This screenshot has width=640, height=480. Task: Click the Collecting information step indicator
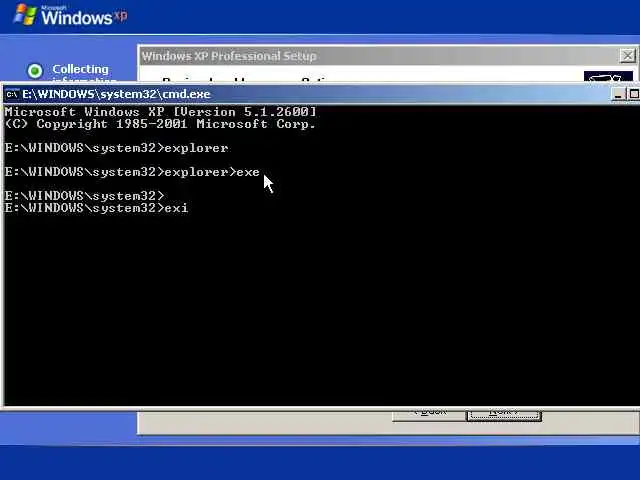click(x=35, y=71)
